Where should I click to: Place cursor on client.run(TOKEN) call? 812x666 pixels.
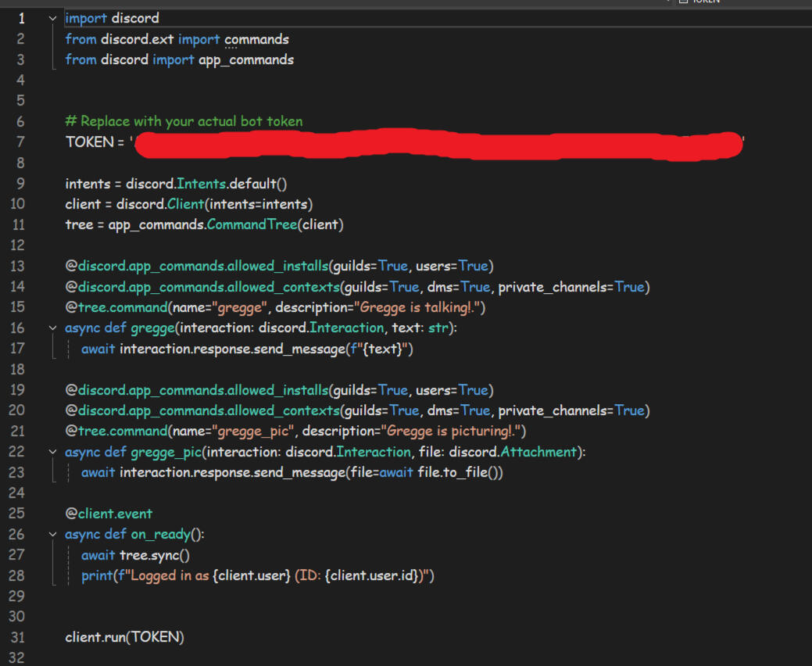pos(124,637)
